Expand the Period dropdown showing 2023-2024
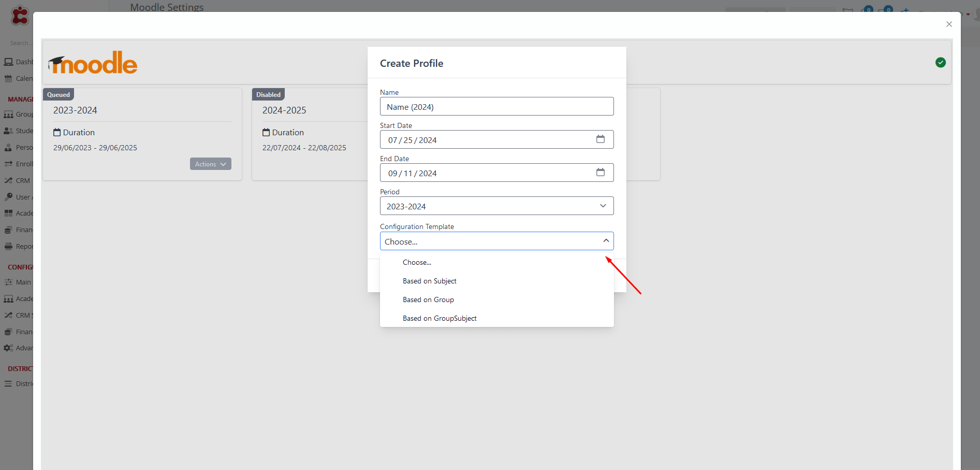 pos(497,206)
